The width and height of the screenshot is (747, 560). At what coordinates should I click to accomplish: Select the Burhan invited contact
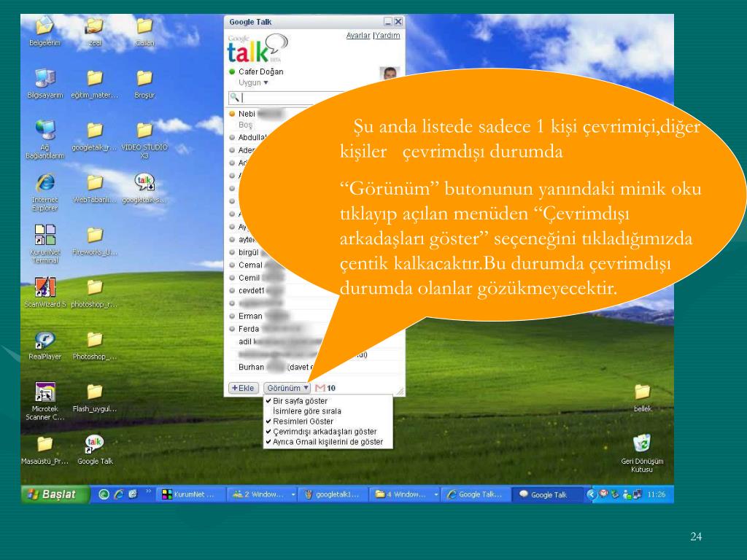pyautogui.click(x=274, y=367)
